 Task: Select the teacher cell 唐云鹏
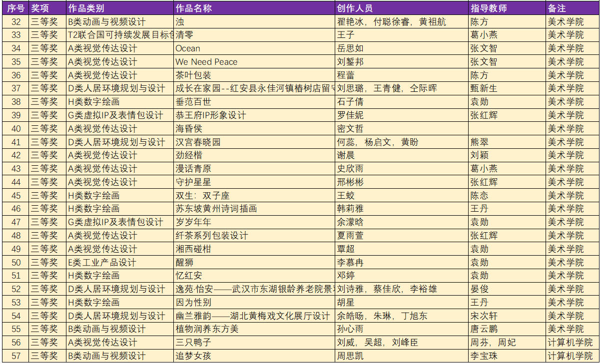507,329
